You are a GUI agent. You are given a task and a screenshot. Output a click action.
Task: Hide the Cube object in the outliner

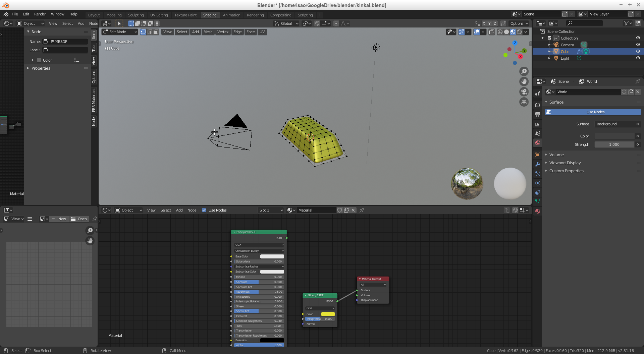[638, 51]
